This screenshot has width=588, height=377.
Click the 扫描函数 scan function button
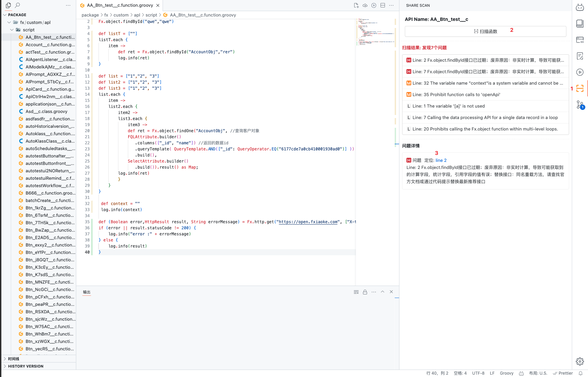(x=485, y=31)
